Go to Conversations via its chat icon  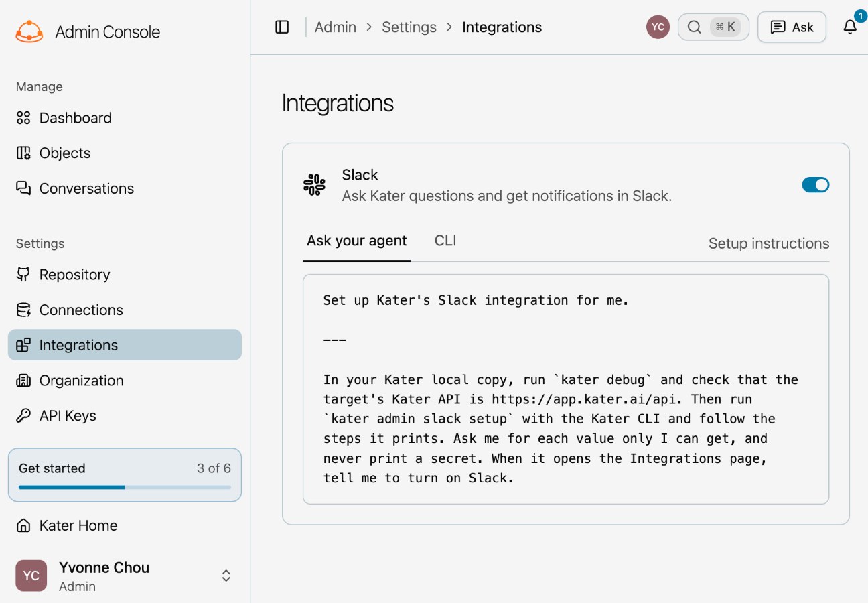click(x=23, y=188)
